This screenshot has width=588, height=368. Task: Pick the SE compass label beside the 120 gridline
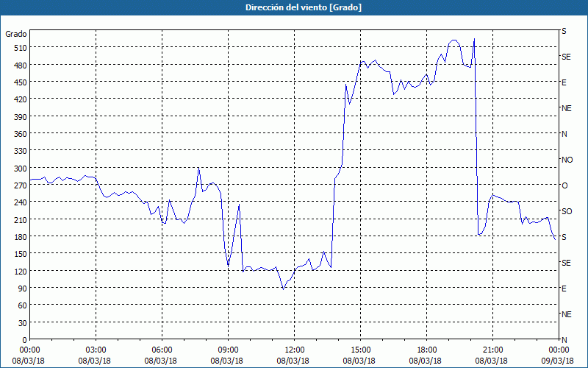pos(566,263)
